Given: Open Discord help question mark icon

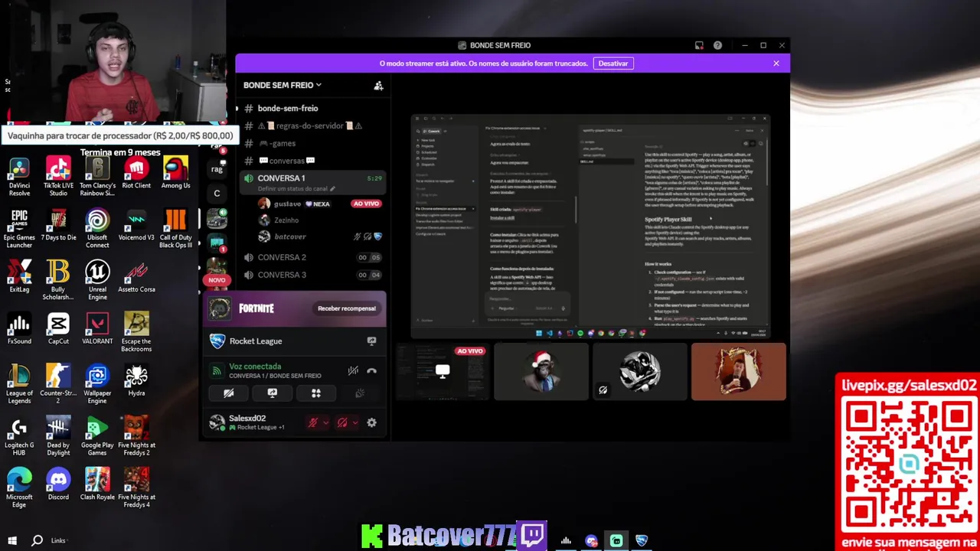Looking at the screenshot, I should [717, 46].
